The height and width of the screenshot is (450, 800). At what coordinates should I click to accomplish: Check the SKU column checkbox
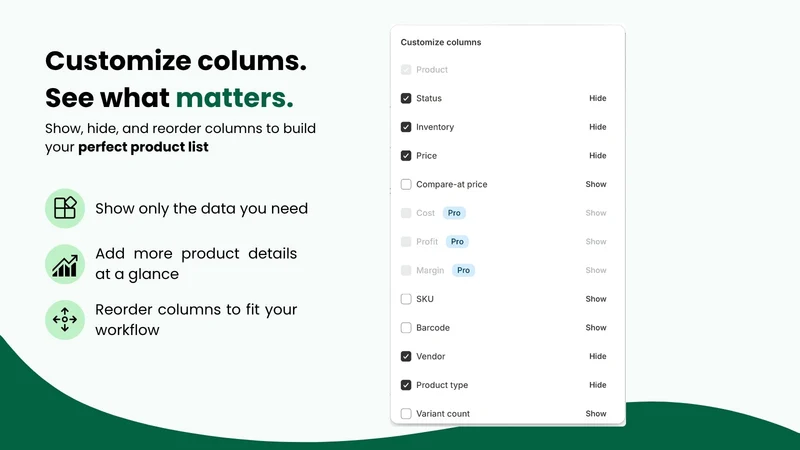[406, 299]
